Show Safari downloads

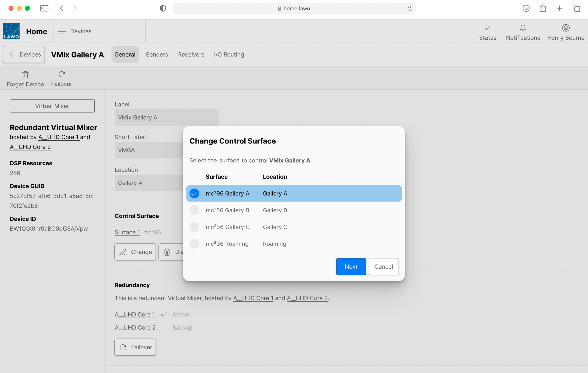526,8
